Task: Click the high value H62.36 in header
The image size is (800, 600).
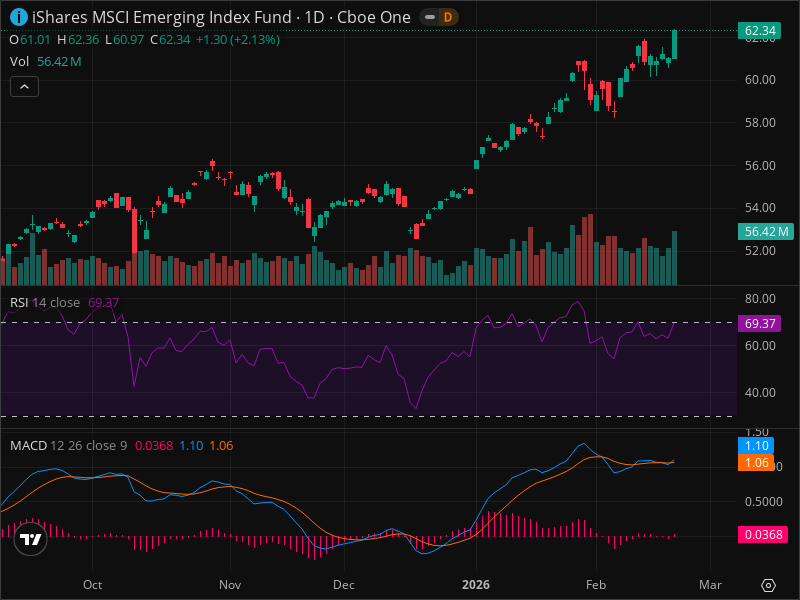Action: [78, 40]
